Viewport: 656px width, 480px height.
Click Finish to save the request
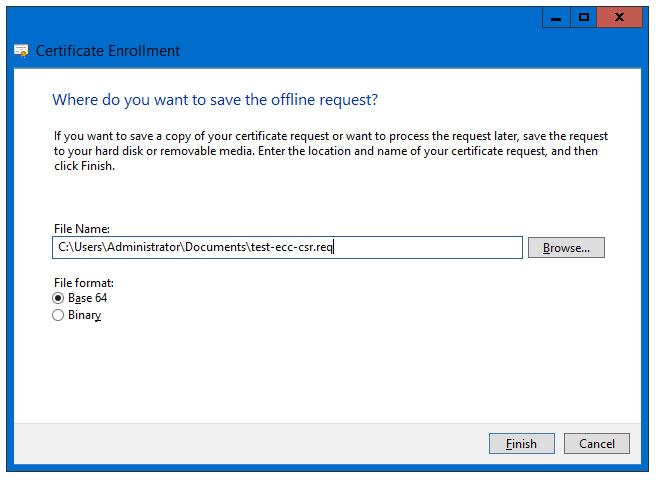point(522,444)
